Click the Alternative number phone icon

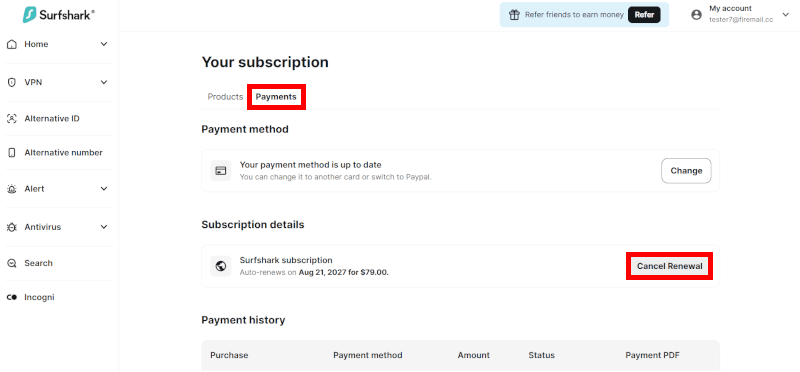click(12, 153)
